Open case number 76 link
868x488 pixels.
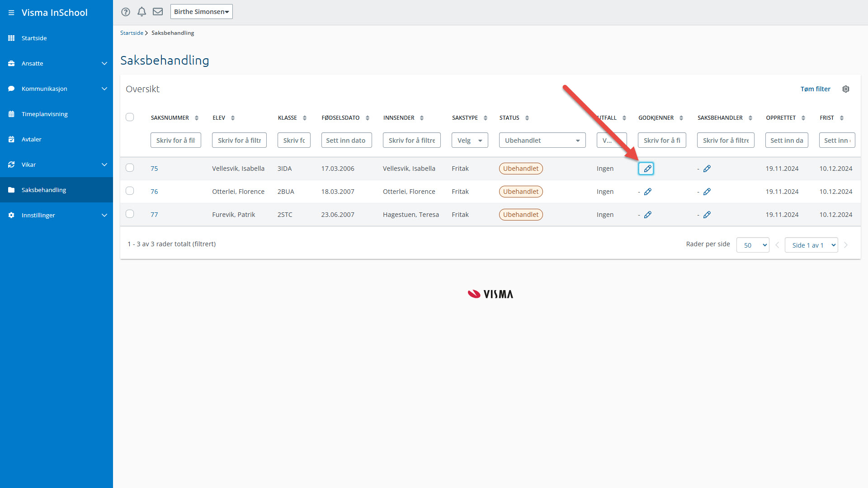[x=154, y=192]
